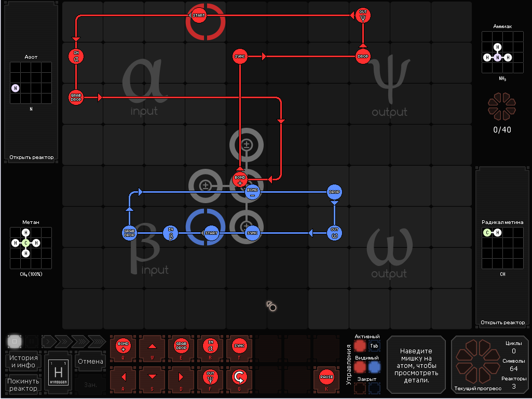Select the IN alpha instruction tile (R)
This screenshot has width=532, height=399.
click(x=210, y=349)
